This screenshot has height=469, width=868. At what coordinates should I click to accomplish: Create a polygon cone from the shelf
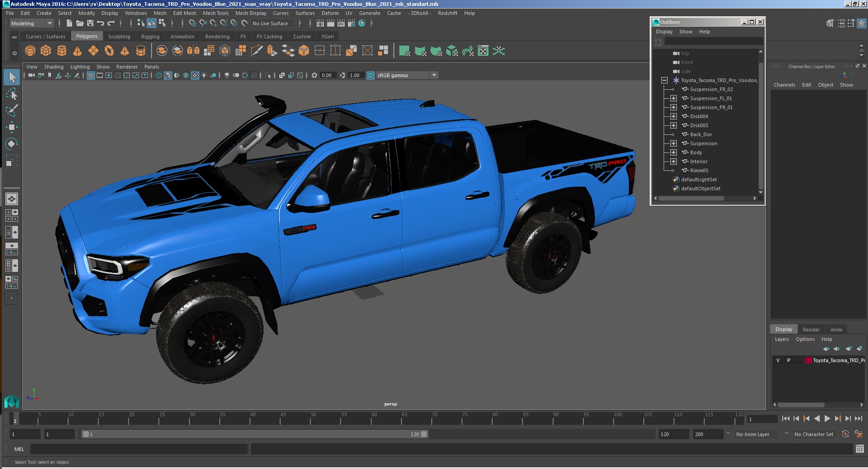pyautogui.click(x=78, y=51)
